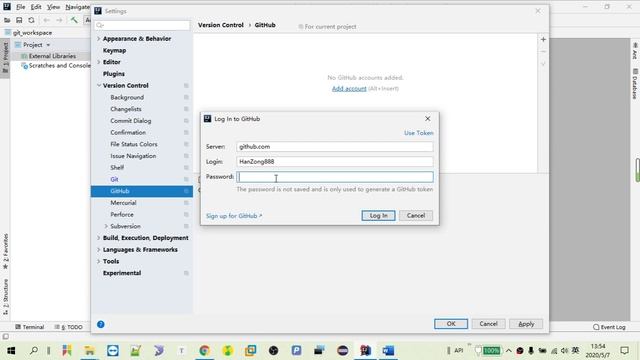The height and width of the screenshot is (360, 640).
Task: Click the Server field containing github.com
Action: click(x=335, y=147)
